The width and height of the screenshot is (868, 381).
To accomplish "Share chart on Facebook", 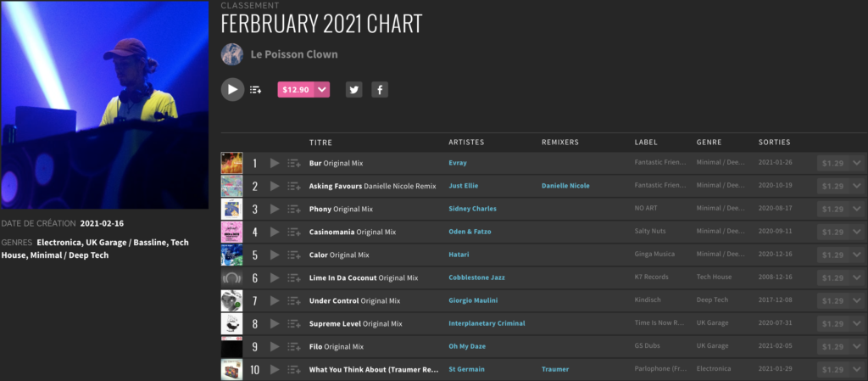I will point(380,90).
